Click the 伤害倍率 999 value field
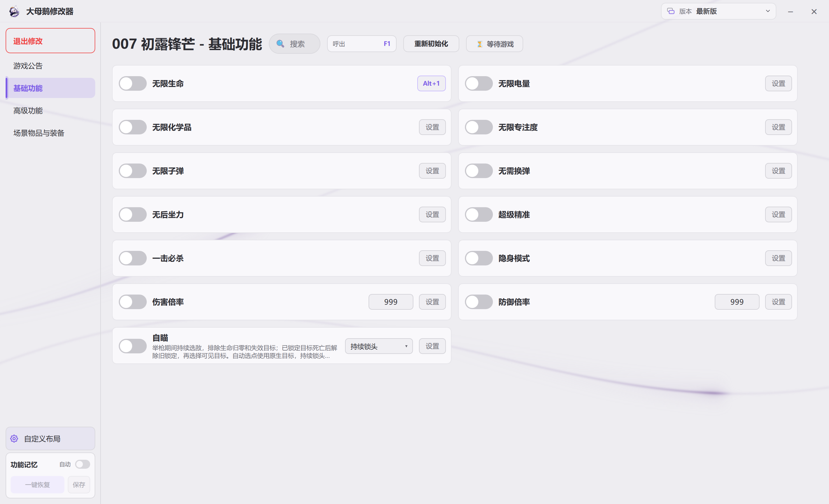The height and width of the screenshot is (504, 829). point(391,302)
